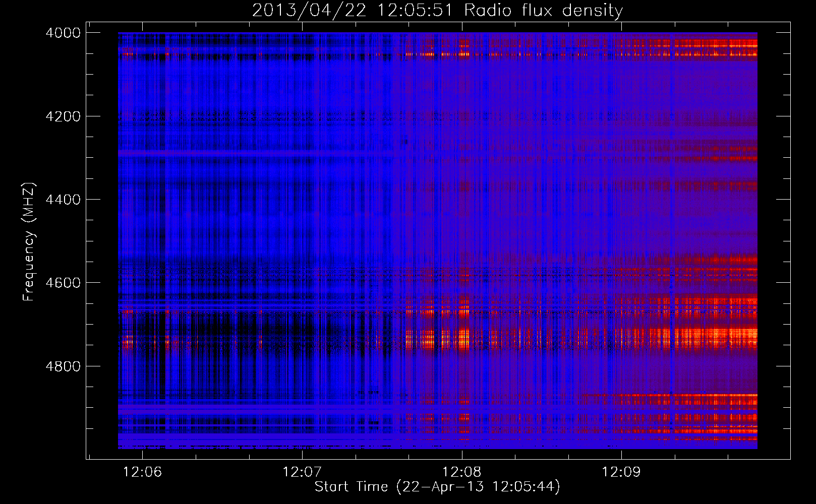
Task: Select the 4000 frequency axis label
Action: [x=63, y=33]
